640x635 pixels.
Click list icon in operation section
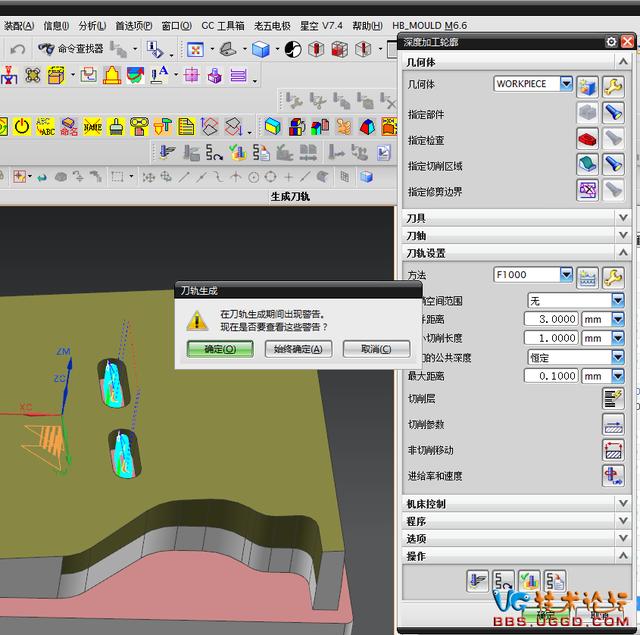point(555,580)
